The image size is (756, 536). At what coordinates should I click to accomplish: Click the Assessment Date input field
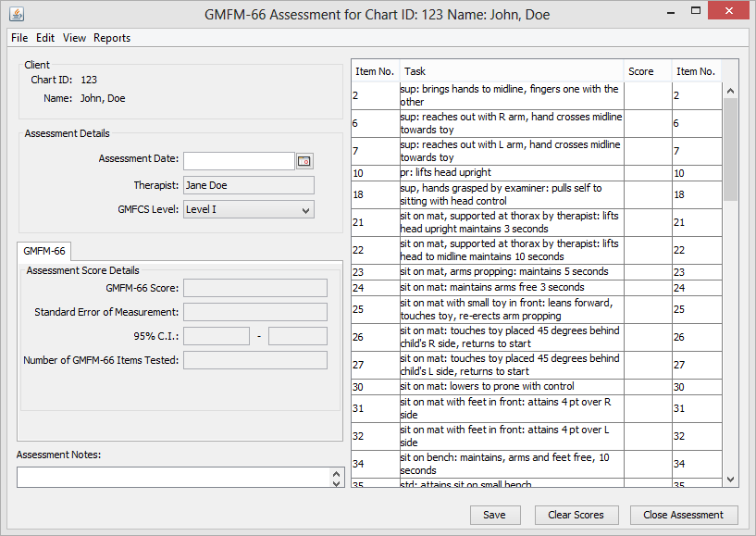coord(239,161)
